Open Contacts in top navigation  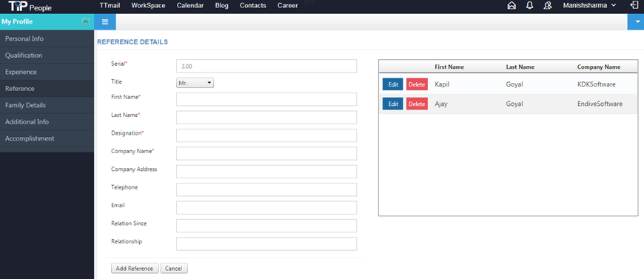253,6
